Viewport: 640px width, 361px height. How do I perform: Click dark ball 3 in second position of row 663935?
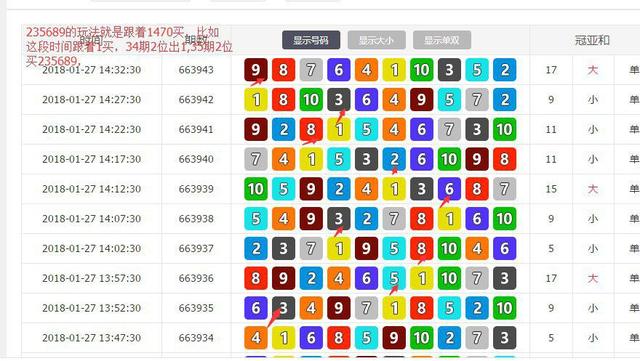click(x=283, y=308)
